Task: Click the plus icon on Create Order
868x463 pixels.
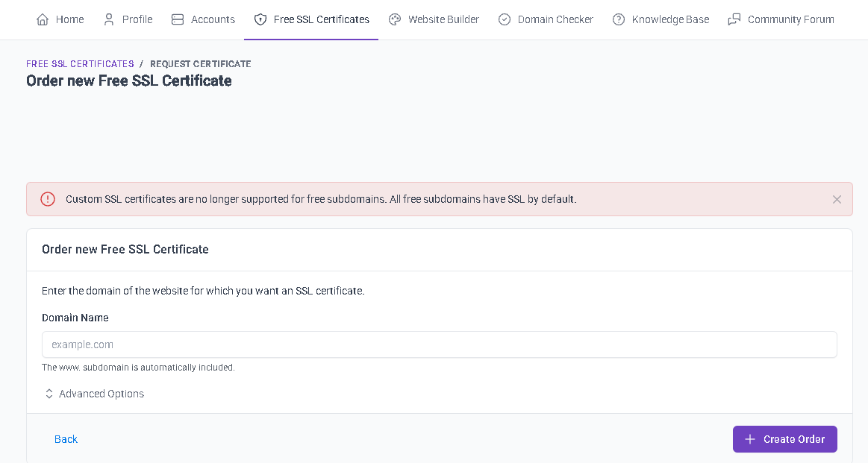Action: pos(750,439)
